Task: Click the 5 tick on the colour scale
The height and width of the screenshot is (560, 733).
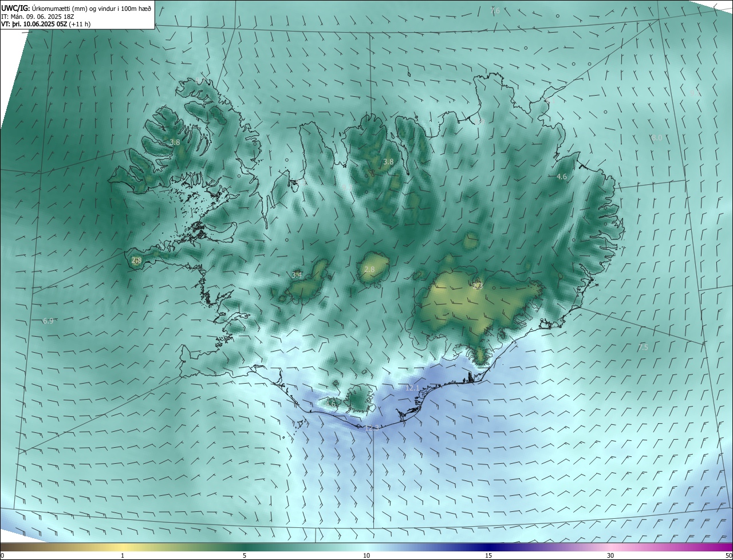Action: [245, 555]
